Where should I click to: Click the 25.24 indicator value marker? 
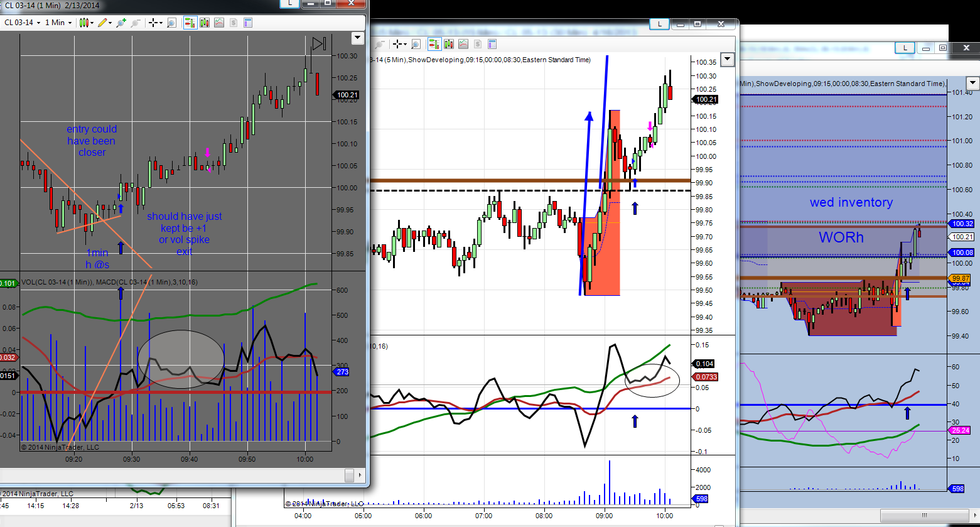coord(961,430)
